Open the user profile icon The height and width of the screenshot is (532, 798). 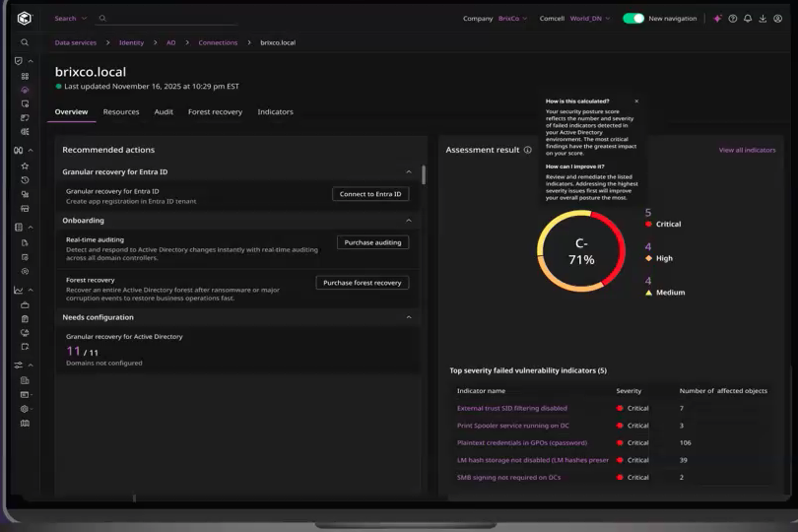coord(777,19)
